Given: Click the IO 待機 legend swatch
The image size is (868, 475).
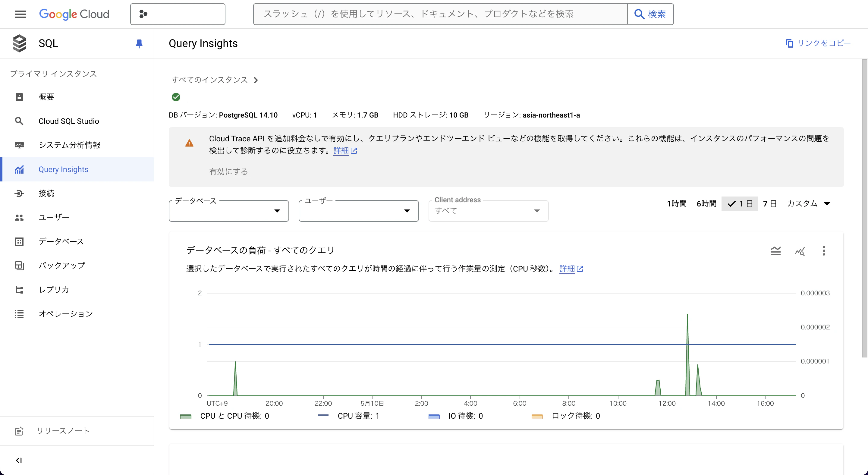Looking at the screenshot, I should coord(434,417).
